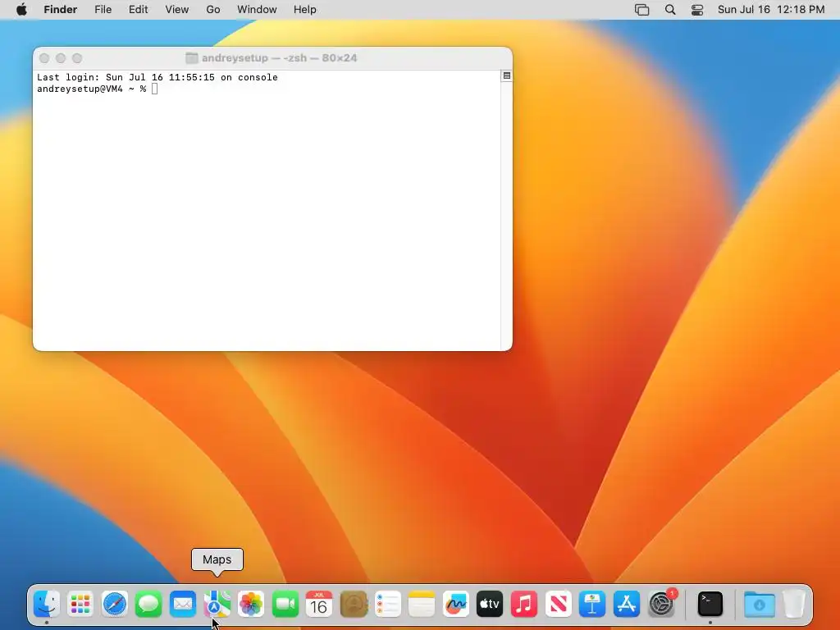Image resolution: width=840 pixels, height=630 pixels.
Task: Open Calendar showing Jul 16
Action: point(319,605)
